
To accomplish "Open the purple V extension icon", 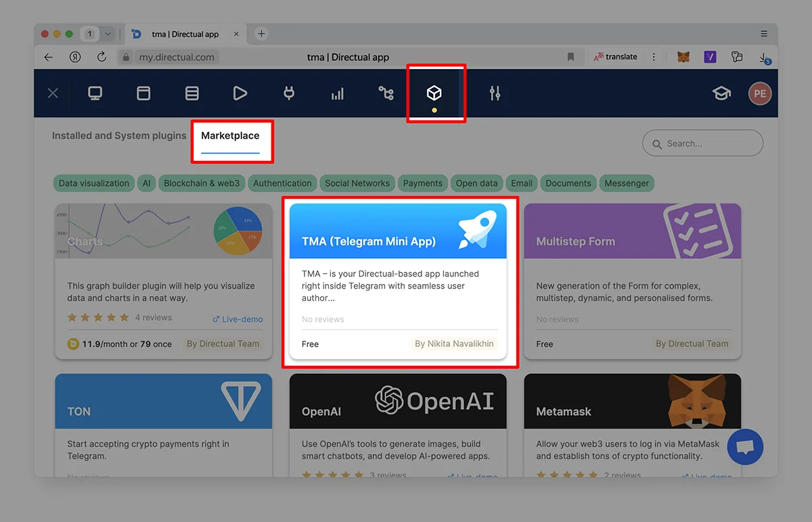I will [x=710, y=57].
